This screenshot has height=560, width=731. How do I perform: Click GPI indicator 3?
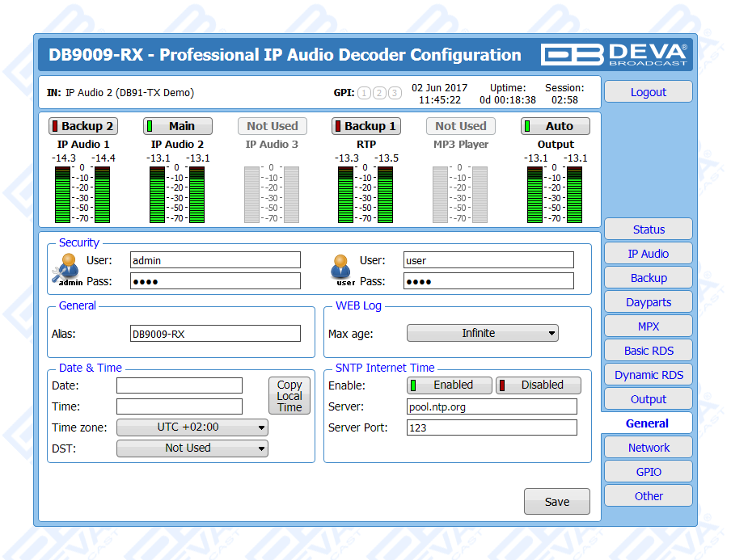395,93
